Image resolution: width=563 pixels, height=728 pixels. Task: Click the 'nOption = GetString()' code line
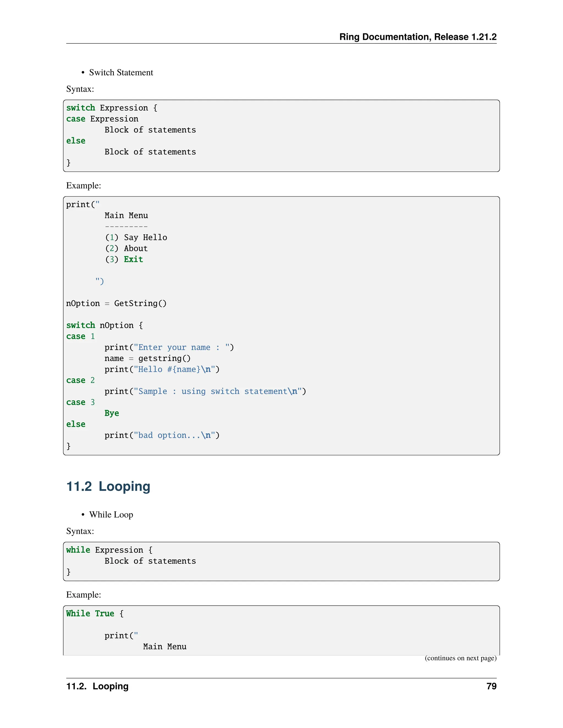[116, 303]
